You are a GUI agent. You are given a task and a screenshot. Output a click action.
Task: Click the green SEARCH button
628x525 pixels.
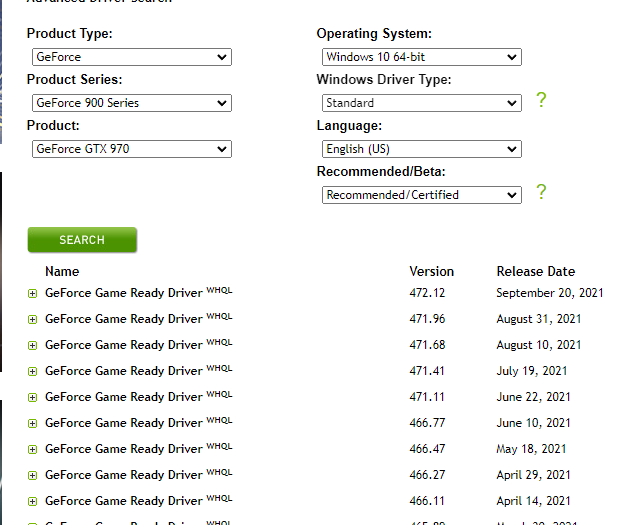82,240
